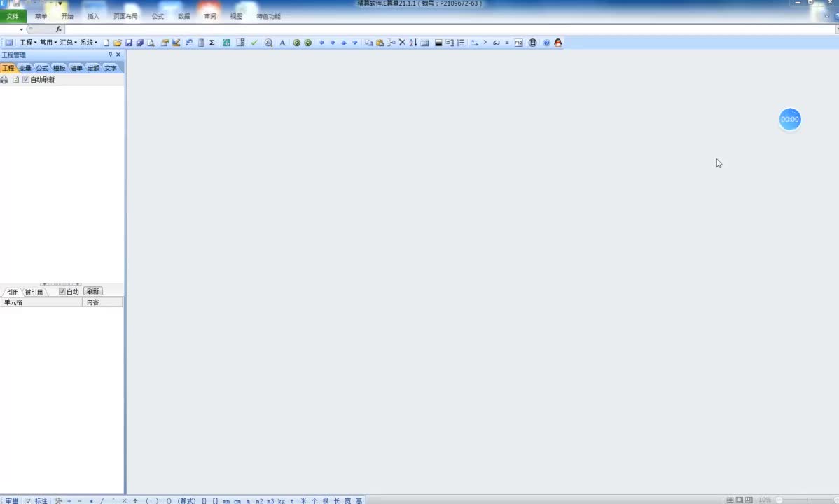This screenshot has width=839, height=504.
Task: Click the blue up arrow icon
Action: (x=344, y=43)
